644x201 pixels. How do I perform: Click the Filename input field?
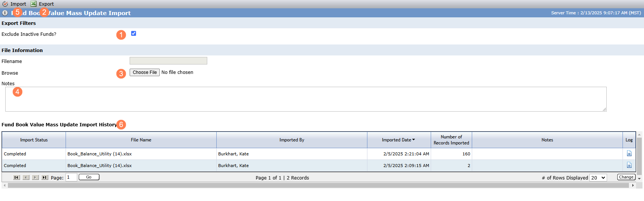point(168,61)
